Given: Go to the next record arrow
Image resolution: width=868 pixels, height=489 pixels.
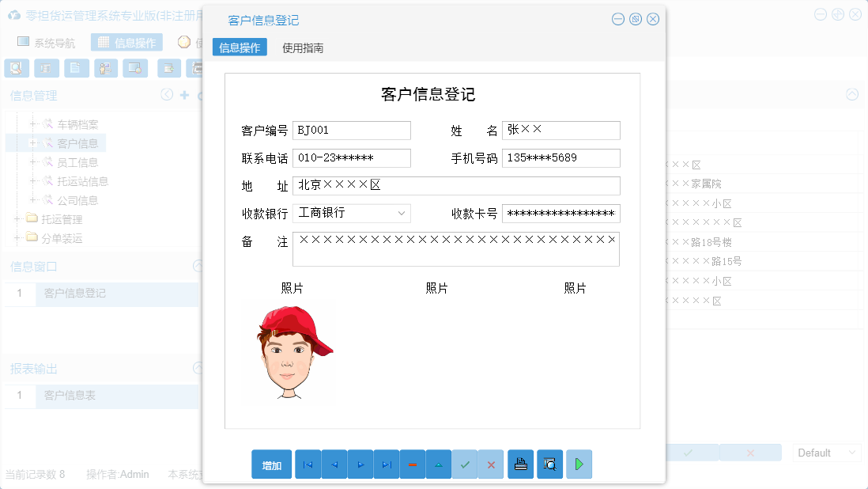Looking at the screenshot, I should coord(360,464).
